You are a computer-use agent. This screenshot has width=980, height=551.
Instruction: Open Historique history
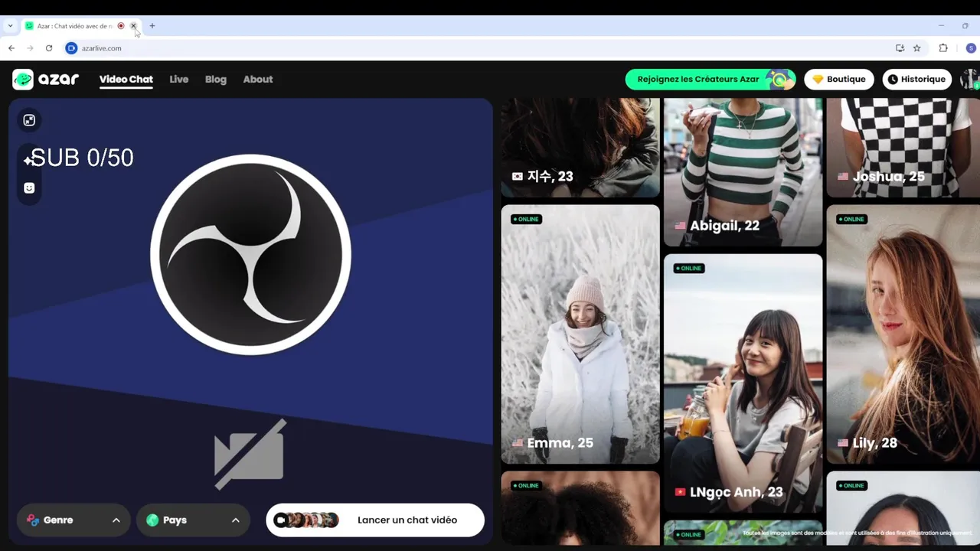click(917, 79)
